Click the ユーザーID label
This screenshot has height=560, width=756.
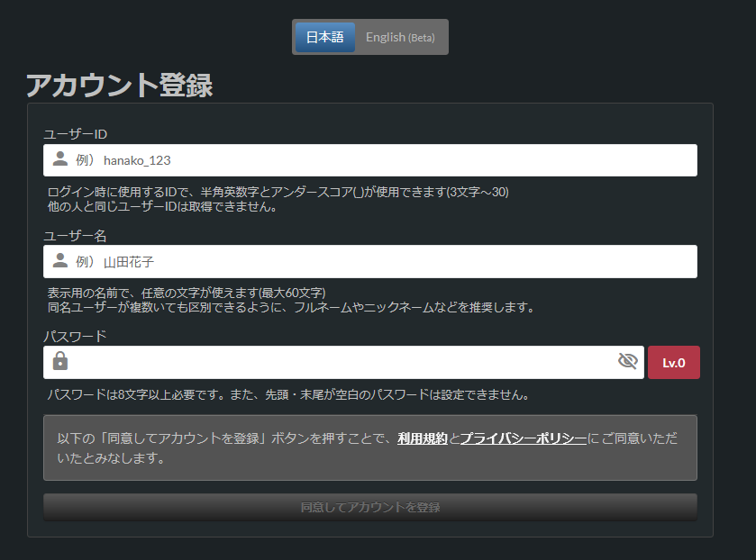click(75, 134)
